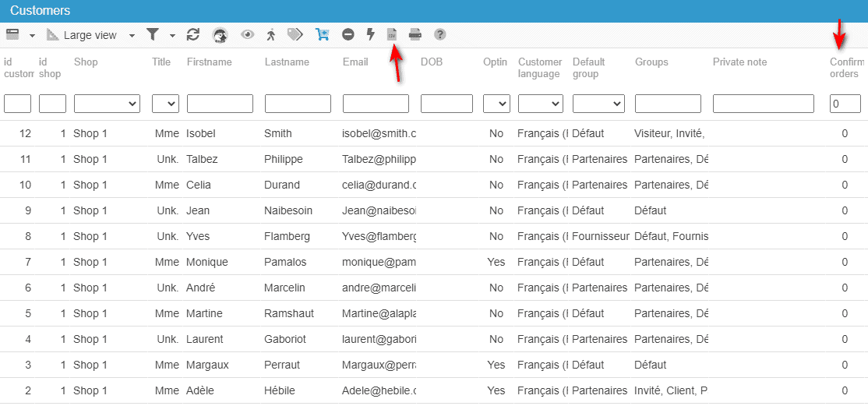The width and height of the screenshot is (868, 406).
Task: Open the Optin filter dropdown
Action: (x=496, y=104)
